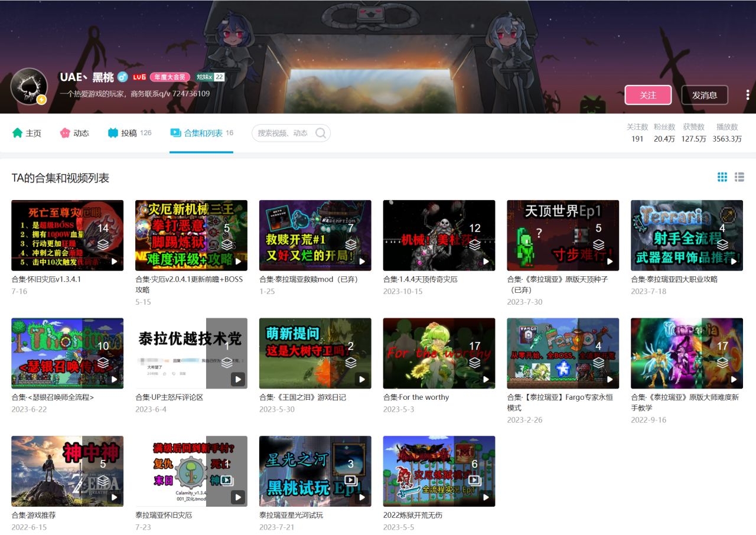Click the 播放数 3563.3万 plays stat

click(x=727, y=133)
